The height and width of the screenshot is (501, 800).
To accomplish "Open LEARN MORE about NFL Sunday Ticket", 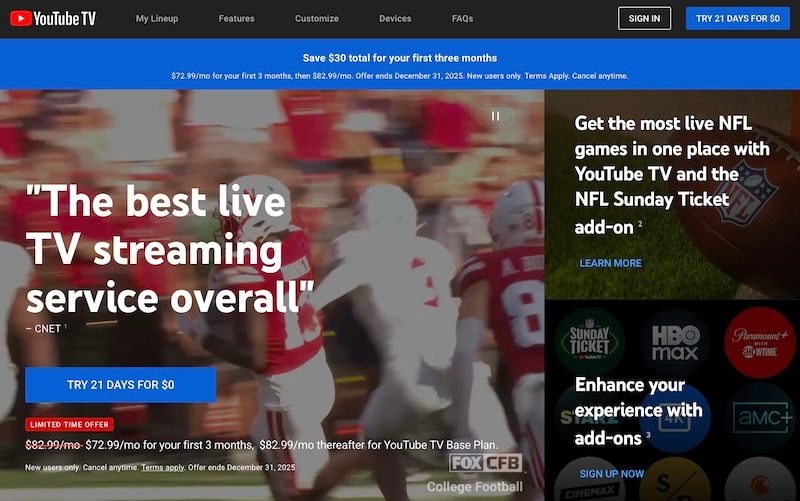I will point(610,263).
